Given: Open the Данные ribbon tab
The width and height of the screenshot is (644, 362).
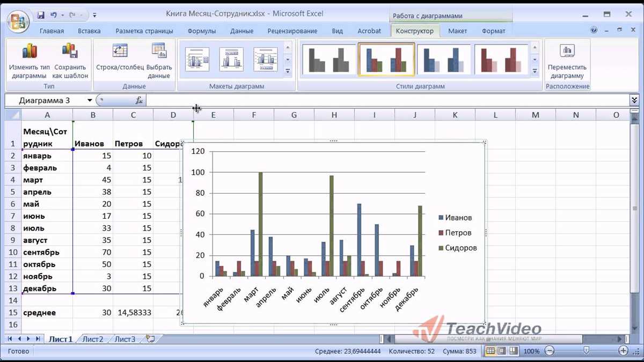Looking at the screenshot, I should click(x=241, y=31).
